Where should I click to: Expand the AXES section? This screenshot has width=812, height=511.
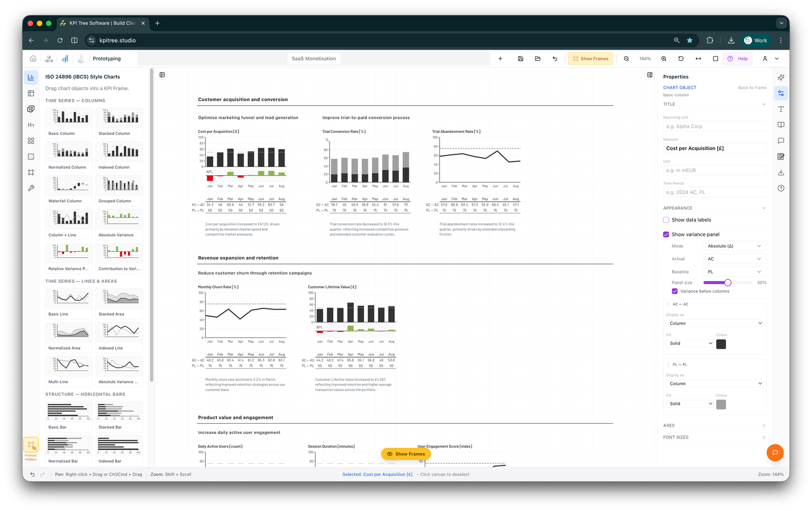coord(715,425)
